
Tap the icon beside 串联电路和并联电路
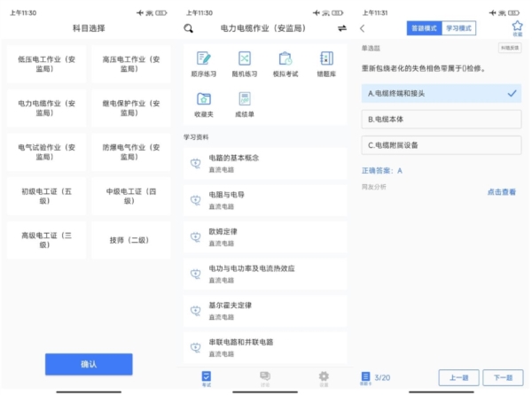(195, 347)
